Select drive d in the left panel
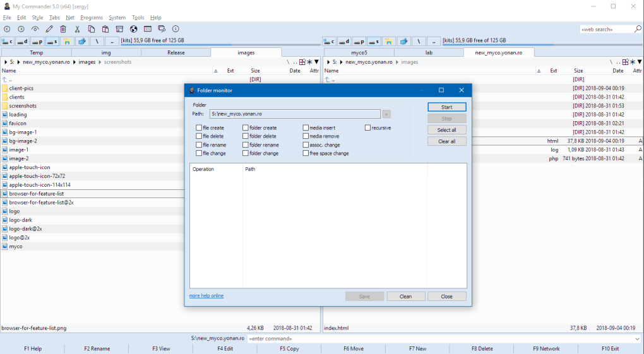Screen dimensions: 644x354 point(22,42)
